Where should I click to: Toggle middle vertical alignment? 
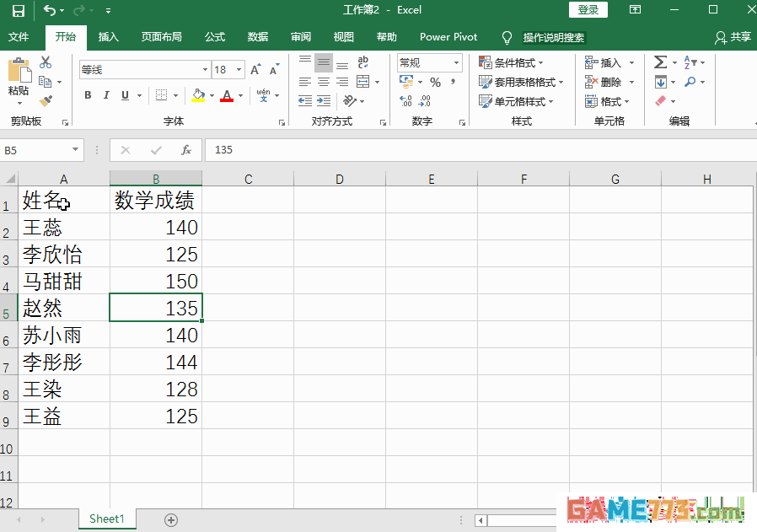tap(324, 62)
